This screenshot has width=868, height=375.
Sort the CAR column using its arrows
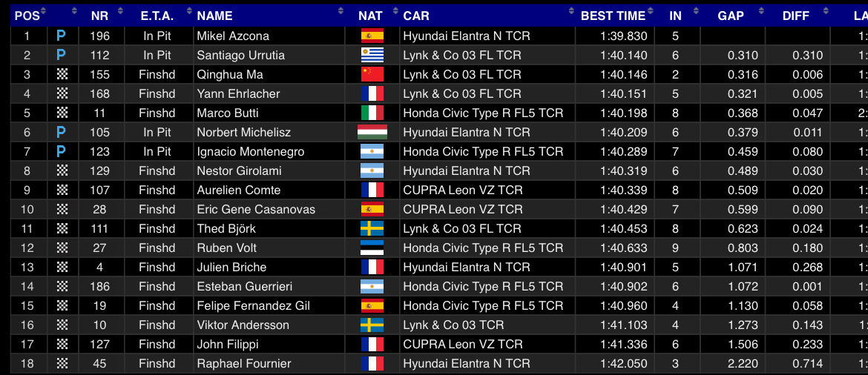pyautogui.click(x=571, y=11)
